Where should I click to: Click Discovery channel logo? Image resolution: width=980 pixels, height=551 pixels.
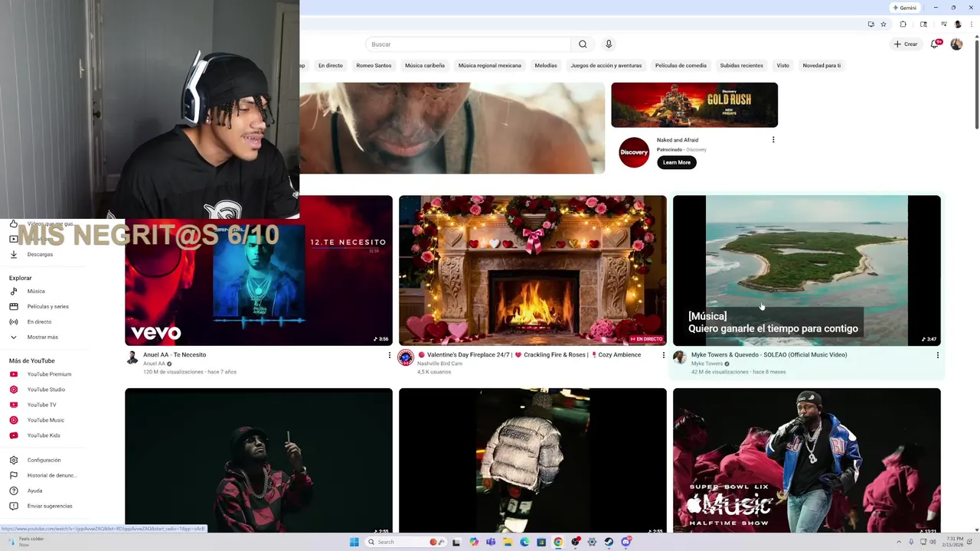click(x=634, y=152)
